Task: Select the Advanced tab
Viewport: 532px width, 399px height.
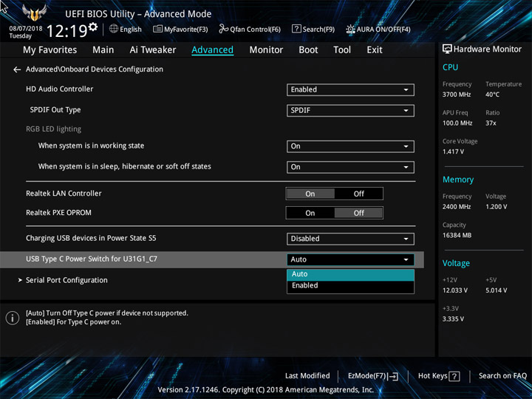Action: click(212, 50)
